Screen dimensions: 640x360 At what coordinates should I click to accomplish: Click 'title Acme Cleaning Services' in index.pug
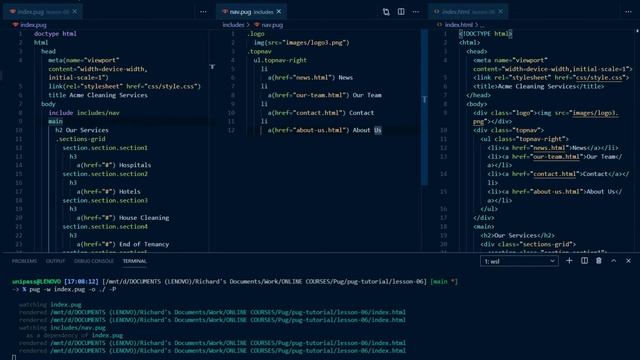(x=98, y=96)
